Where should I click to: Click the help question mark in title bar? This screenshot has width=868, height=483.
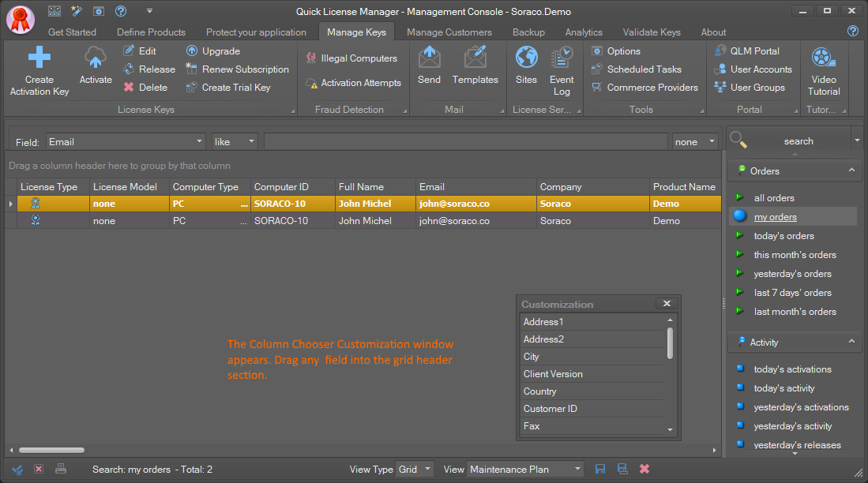point(121,11)
